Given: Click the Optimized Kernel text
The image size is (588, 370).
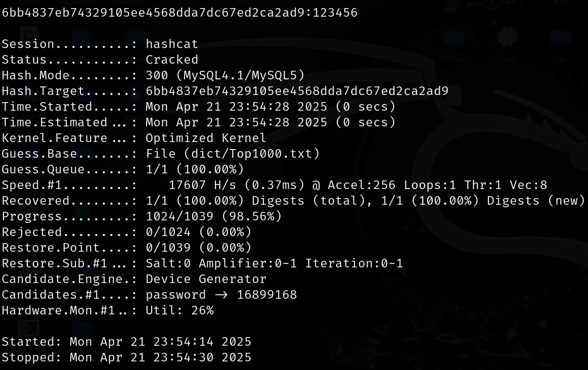Looking at the screenshot, I should coord(206,138).
